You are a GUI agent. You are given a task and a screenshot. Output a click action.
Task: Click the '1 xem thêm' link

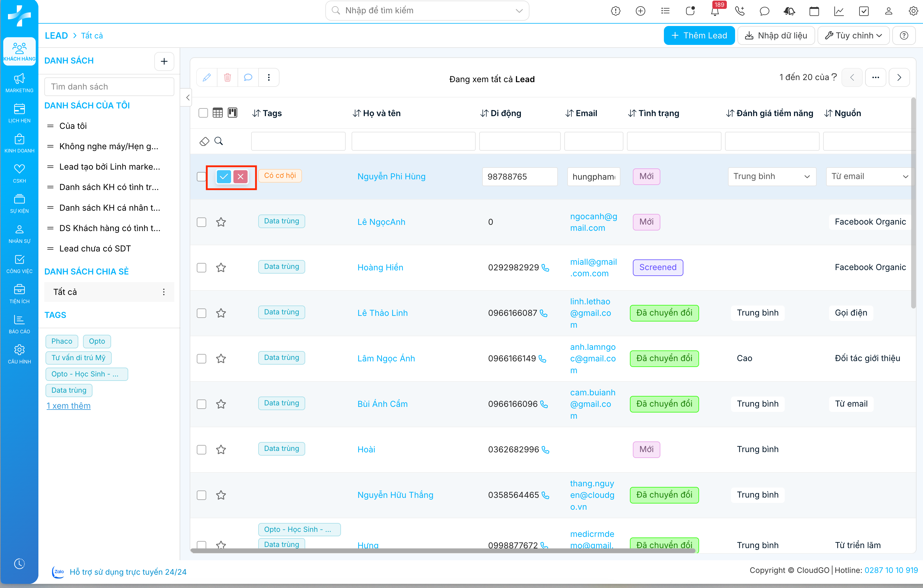click(x=69, y=406)
